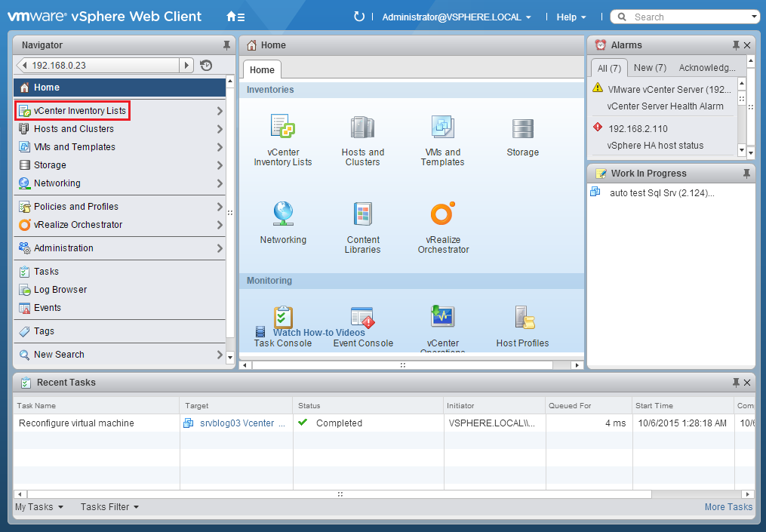The image size is (766, 532).
Task: Expand vRealize Orchestrator chevron in Navigator
Action: click(220, 225)
